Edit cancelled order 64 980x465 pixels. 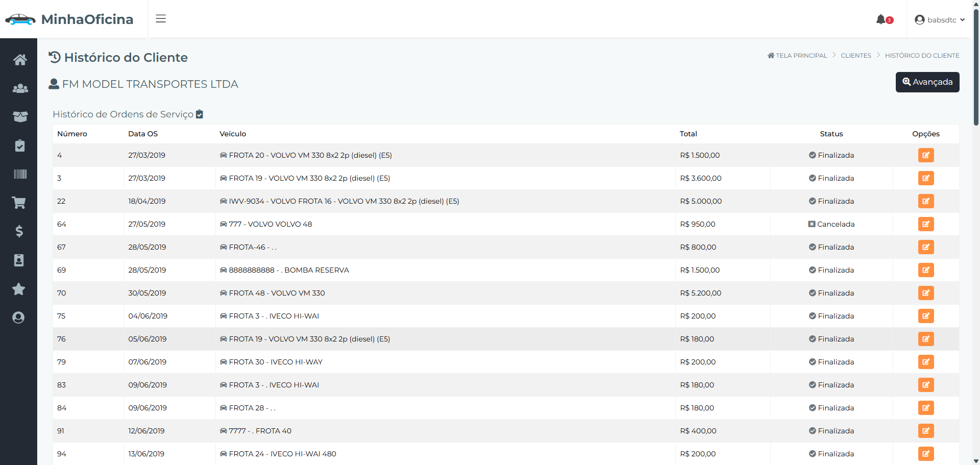(926, 224)
